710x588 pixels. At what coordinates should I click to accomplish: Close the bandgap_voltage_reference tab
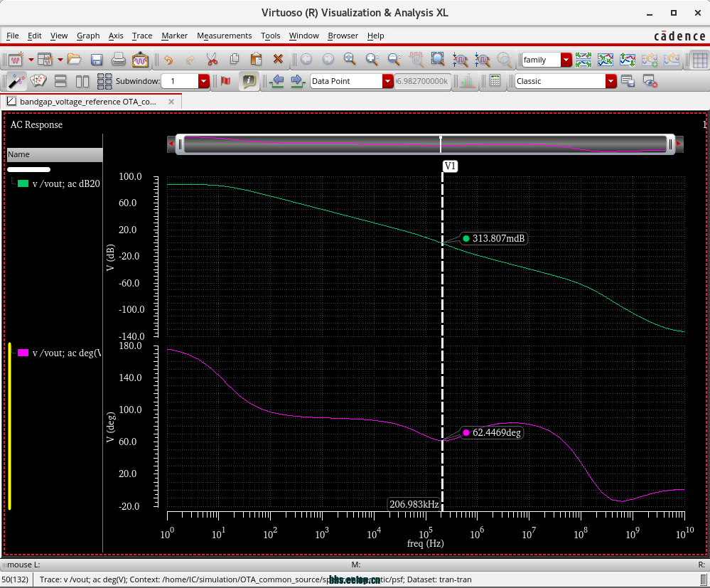tap(171, 102)
